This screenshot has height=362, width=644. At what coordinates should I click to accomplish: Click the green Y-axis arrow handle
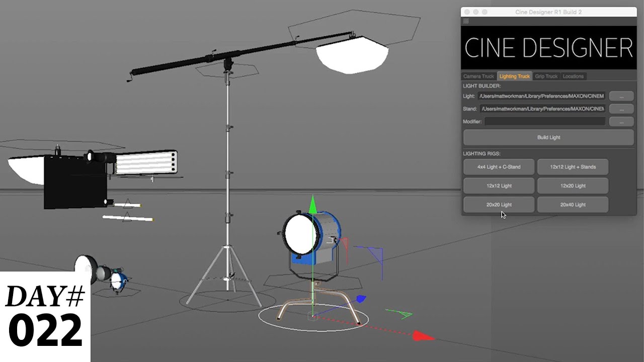click(312, 204)
